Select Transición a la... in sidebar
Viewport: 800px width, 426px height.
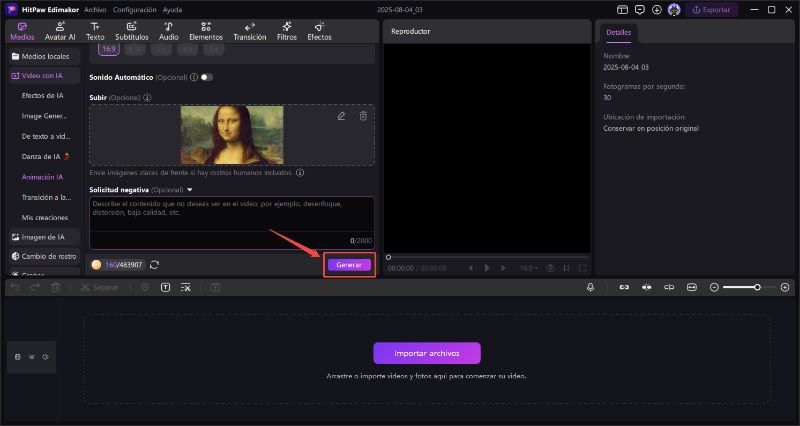(46, 197)
